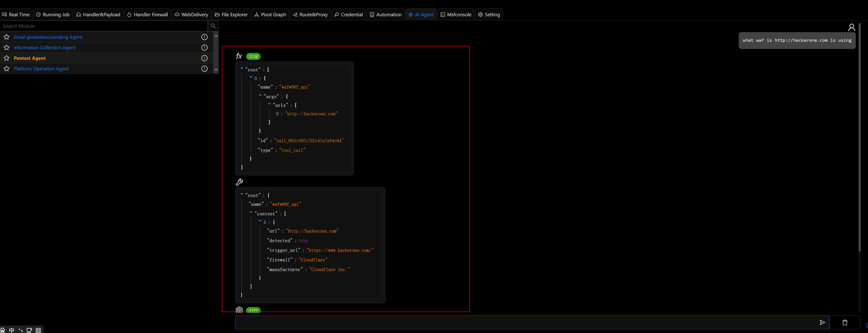
Task: Clear chat with trash can icon
Action: (x=844, y=322)
